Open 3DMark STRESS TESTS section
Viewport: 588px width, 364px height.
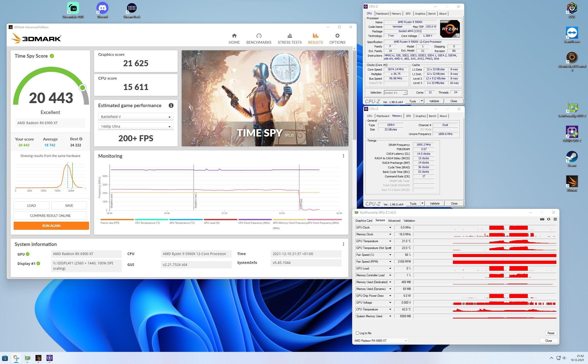pyautogui.click(x=290, y=39)
